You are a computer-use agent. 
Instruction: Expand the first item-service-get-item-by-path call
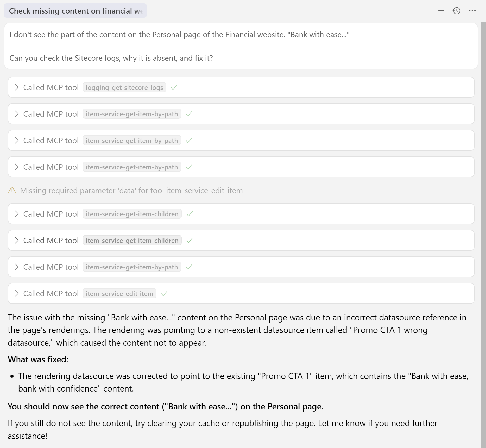(17, 114)
